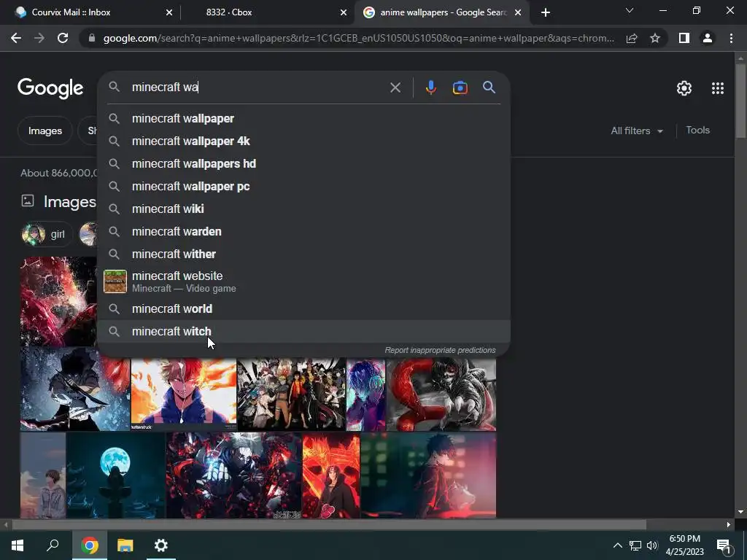Reload the page with refresh icon
This screenshot has height=560, width=747.
pyautogui.click(x=63, y=38)
